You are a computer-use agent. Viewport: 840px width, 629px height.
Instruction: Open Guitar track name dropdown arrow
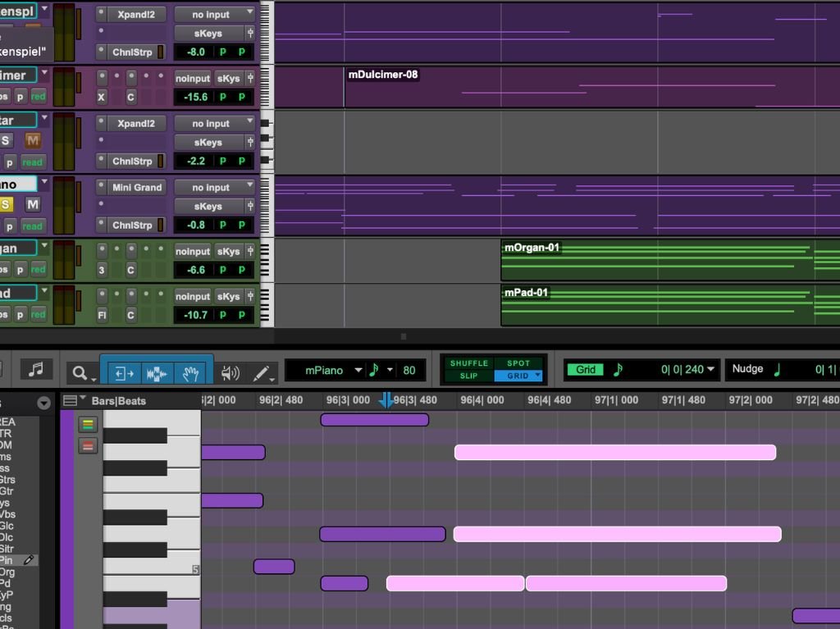[x=44, y=118]
